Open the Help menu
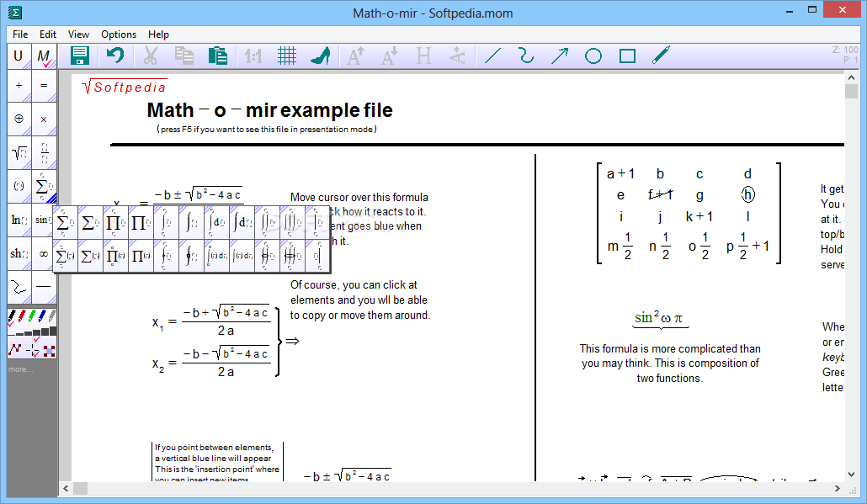This screenshot has width=867, height=504. tap(158, 34)
